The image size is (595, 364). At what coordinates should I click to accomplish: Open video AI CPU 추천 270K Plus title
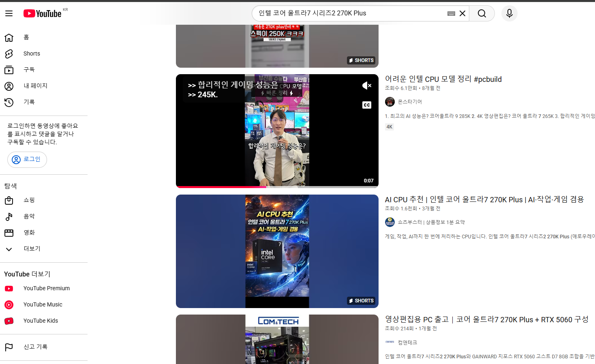pos(484,199)
